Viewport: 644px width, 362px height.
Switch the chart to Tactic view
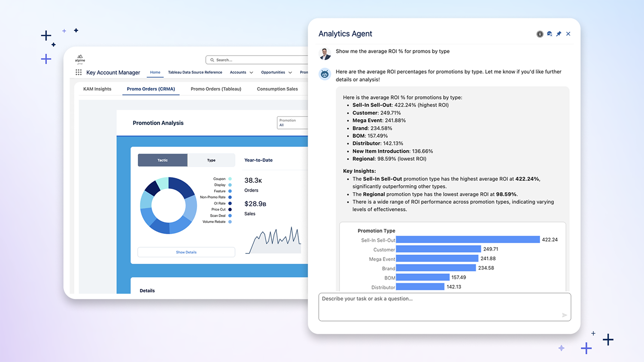pos(162,160)
